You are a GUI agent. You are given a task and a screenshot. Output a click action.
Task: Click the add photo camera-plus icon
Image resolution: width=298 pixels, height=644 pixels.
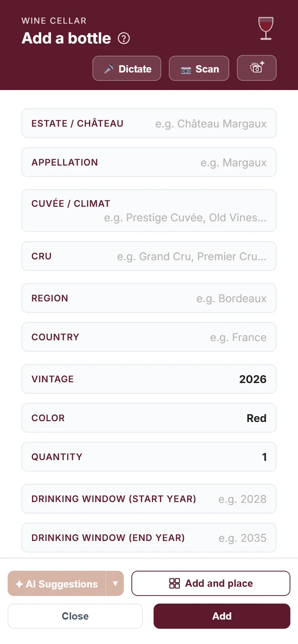[x=257, y=68]
